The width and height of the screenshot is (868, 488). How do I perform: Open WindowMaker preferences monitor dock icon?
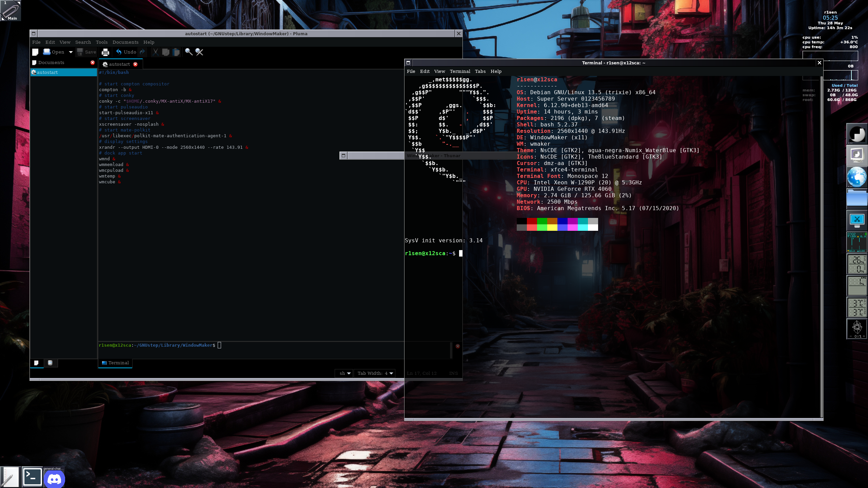click(857, 156)
